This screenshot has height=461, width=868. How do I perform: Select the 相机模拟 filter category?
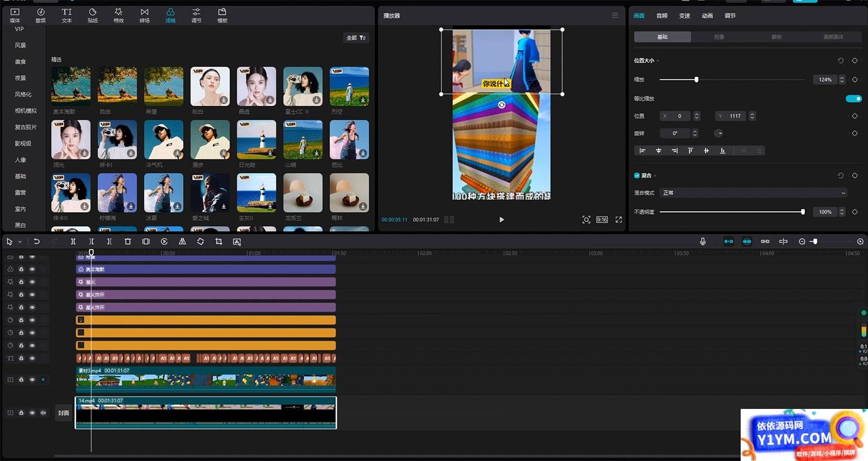[25, 110]
